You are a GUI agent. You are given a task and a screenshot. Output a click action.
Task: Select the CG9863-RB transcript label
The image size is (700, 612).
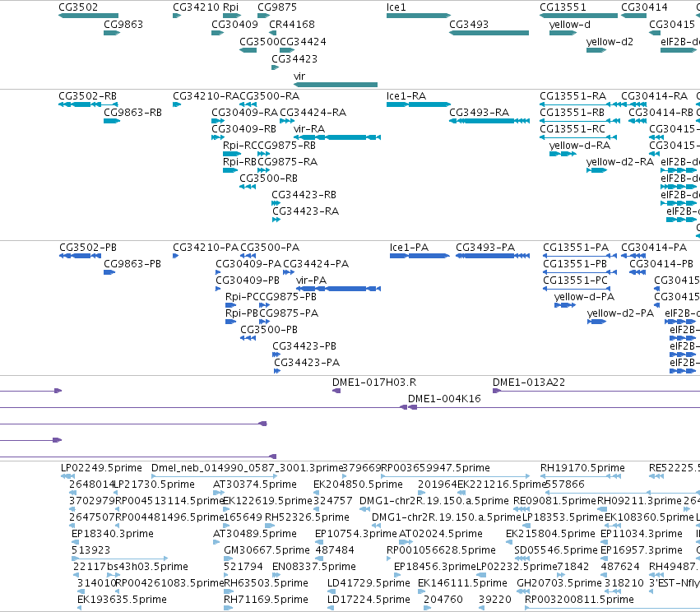point(132,113)
